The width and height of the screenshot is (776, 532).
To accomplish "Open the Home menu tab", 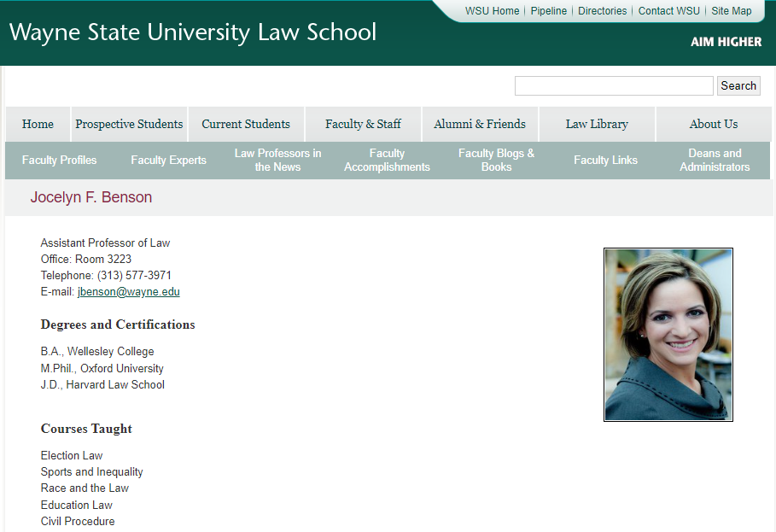I will [x=38, y=124].
